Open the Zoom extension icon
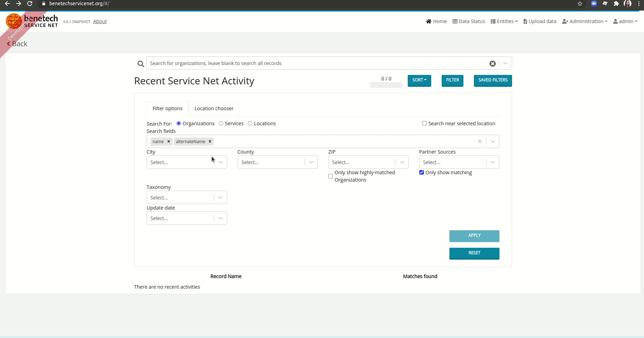Image resolution: width=644 pixels, height=338 pixels. [x=594, y=3]
